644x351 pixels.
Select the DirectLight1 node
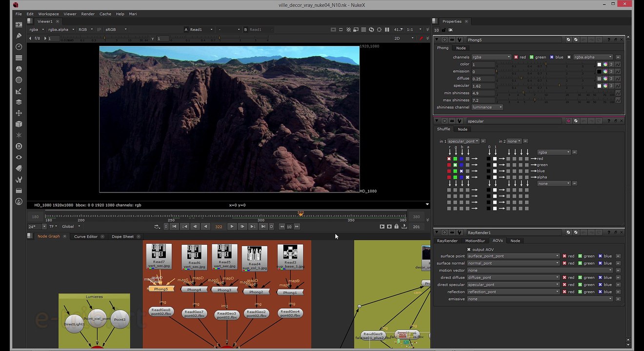pyautogui.click(x=74, y=324)
